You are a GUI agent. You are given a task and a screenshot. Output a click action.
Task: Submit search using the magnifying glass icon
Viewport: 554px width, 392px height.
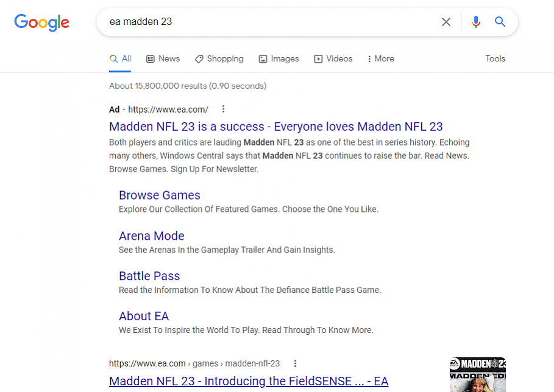pos(500,22)
